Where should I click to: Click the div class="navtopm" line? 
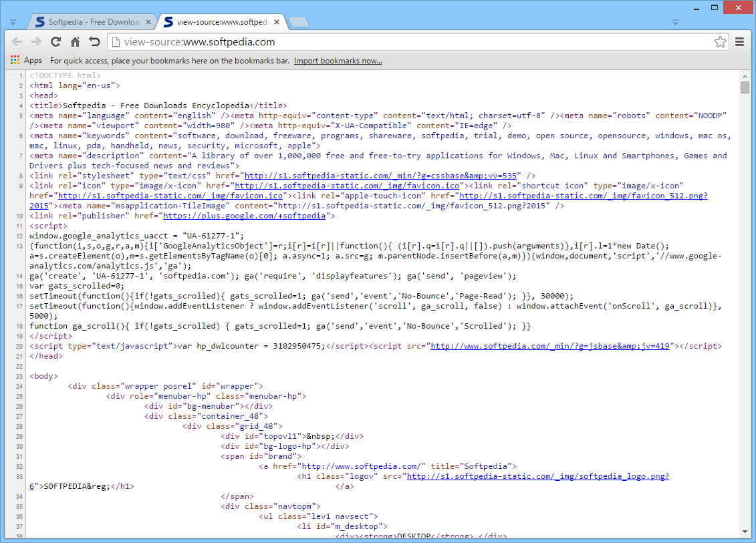271,506
